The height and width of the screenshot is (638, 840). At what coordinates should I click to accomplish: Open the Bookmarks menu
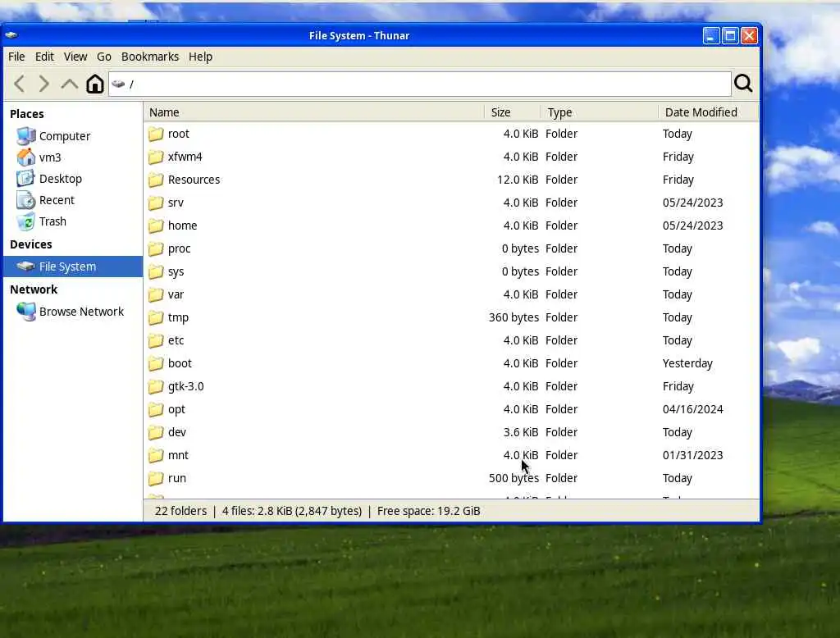pyautogui.click(x=150, y=57)
